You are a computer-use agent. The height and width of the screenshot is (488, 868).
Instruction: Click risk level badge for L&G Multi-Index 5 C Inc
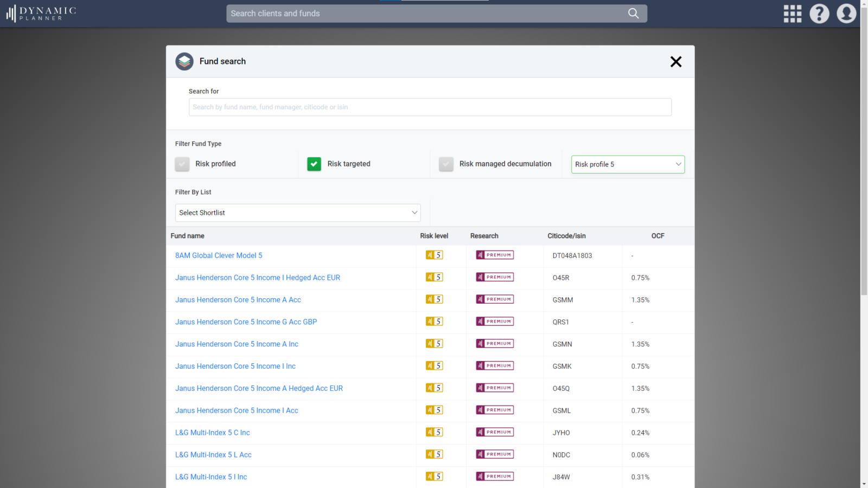(x=435, y=432)
